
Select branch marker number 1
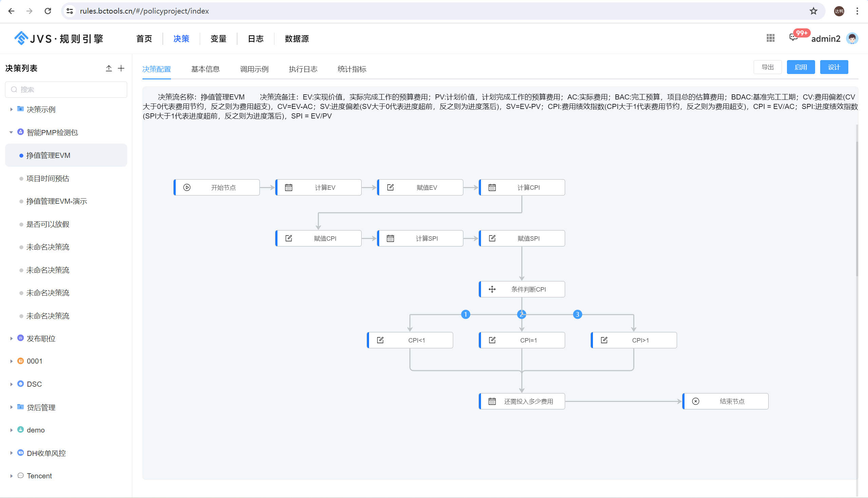tap(465, 314)
